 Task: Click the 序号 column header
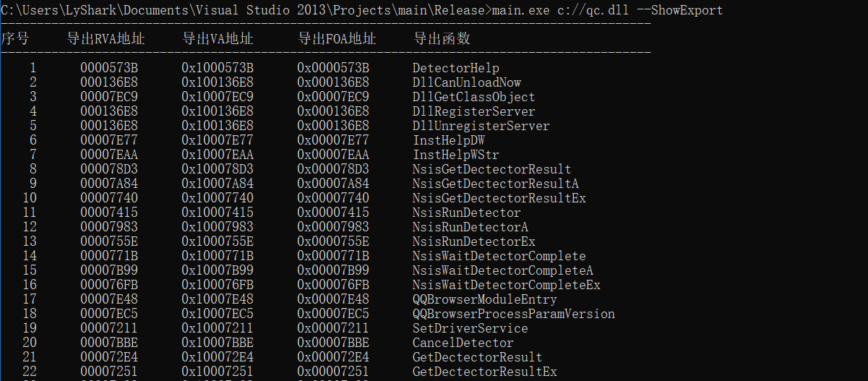(x=14, y=38)
